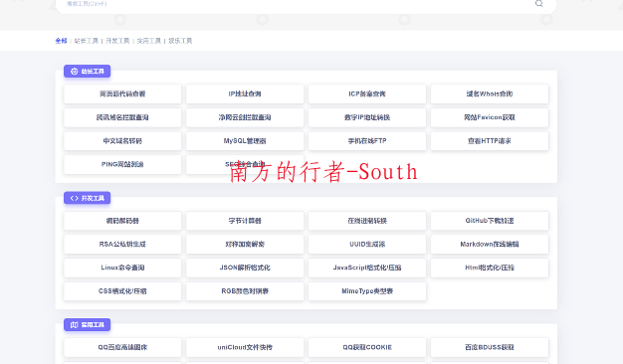Open the Html格式化/压缩 tool
The width and height of the screenshot is (623, 364).
(490, 268)
